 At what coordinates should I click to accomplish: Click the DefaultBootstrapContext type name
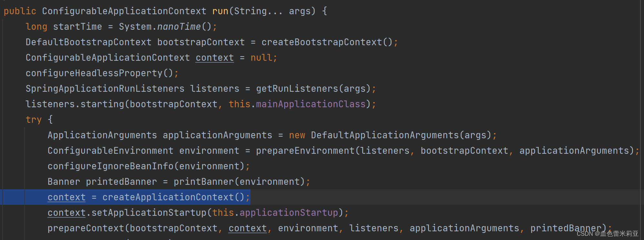click(x=88, y=42)
